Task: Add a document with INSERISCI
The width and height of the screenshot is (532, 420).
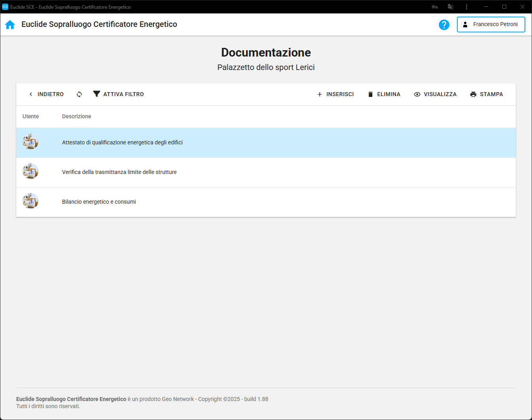Action: (335, 94)
